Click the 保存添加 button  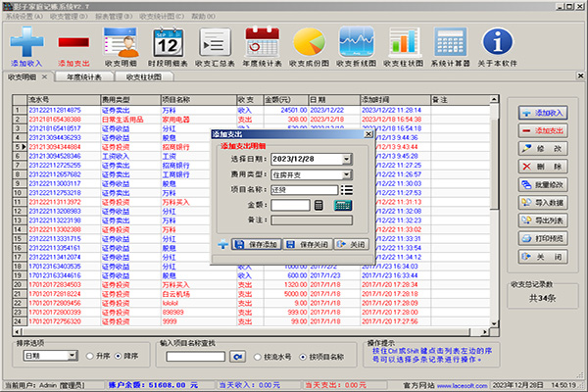coord(257,245)
